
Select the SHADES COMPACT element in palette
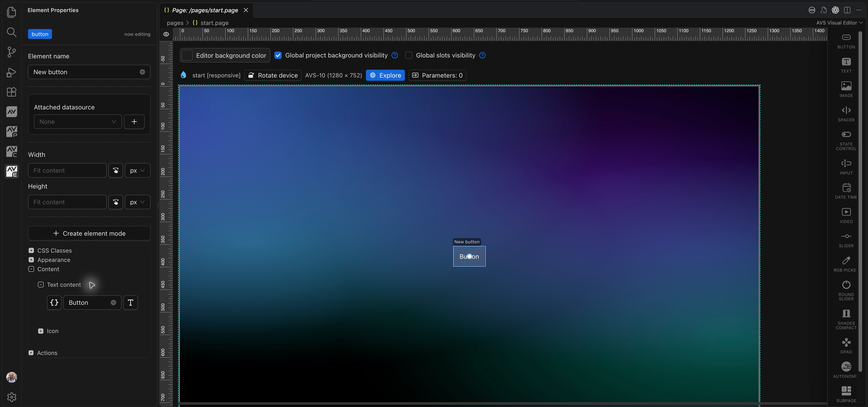click(846, 319)
